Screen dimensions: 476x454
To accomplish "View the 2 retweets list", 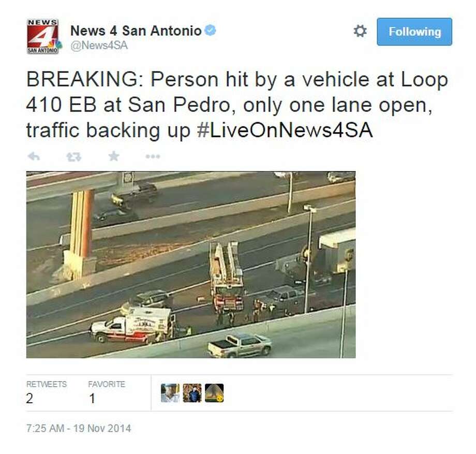I will (x=29, y=399).
